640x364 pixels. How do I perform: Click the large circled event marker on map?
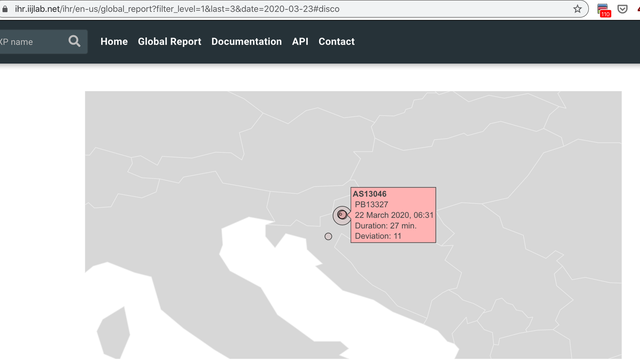click(x=342, y=215)
